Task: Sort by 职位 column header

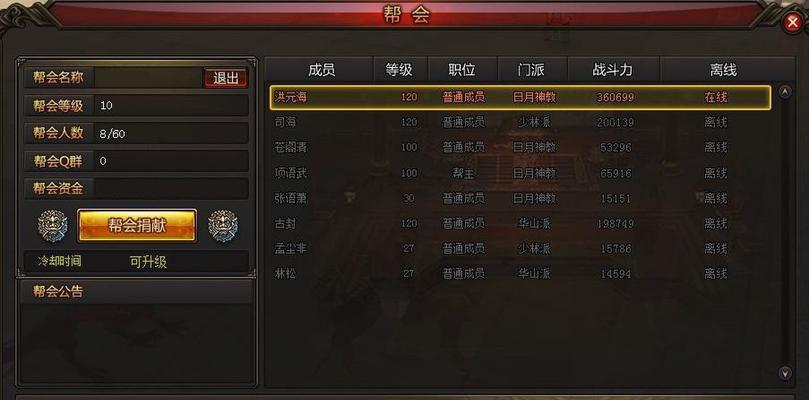Action: pyautogui.click(x=462, y=70)
